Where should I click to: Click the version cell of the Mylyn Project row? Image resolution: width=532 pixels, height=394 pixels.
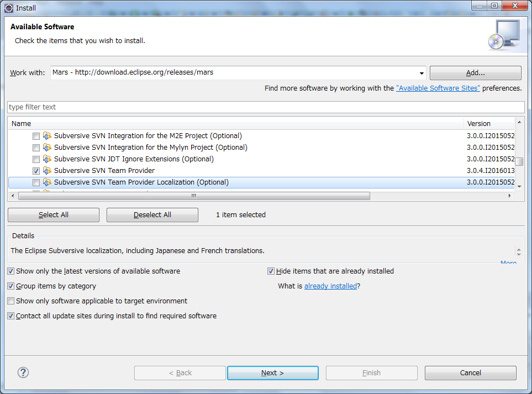[491, 148]
